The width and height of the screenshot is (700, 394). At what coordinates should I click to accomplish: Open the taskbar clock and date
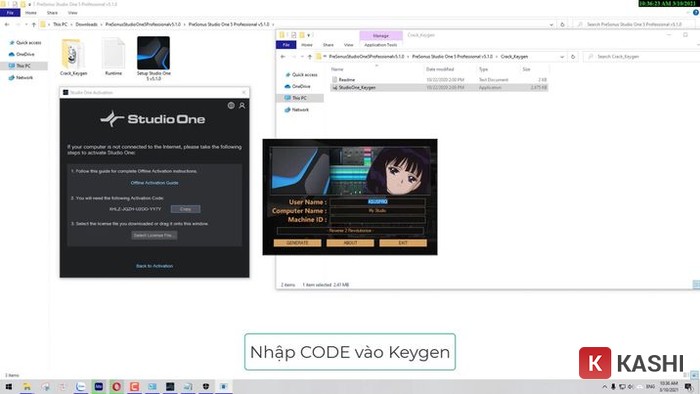tap(668, 386)
